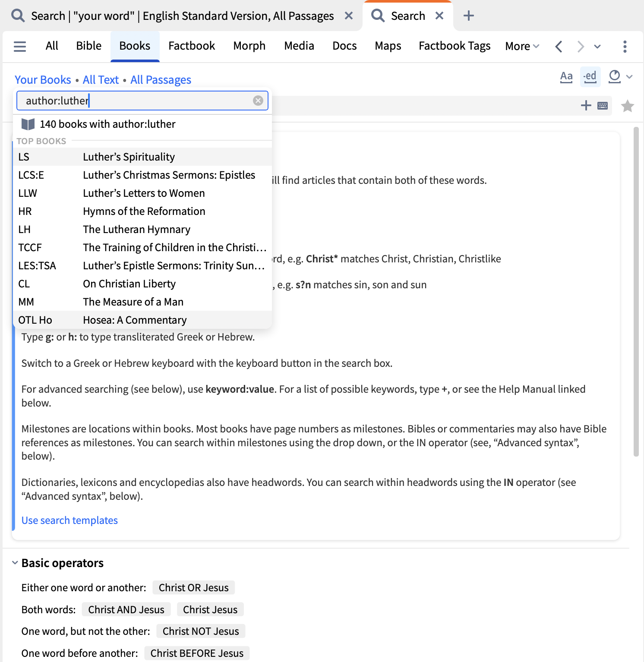
Task: Insert the Christ Jesus example
Action: (x=210, y=610)
